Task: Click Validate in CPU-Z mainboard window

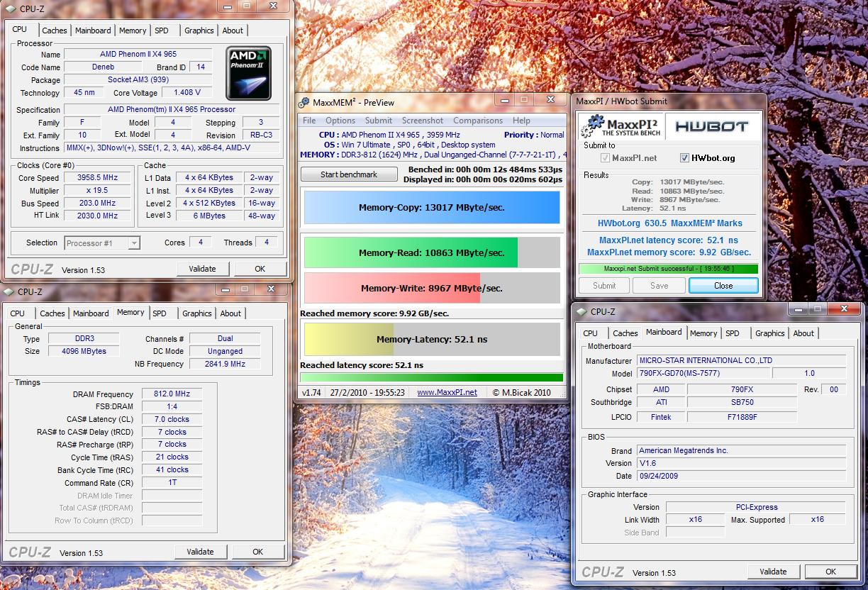Action: pyautogui.click(x=773, y=572)
